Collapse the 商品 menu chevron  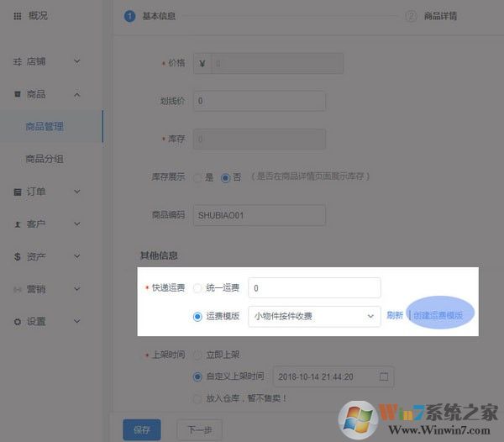(76, 94)
